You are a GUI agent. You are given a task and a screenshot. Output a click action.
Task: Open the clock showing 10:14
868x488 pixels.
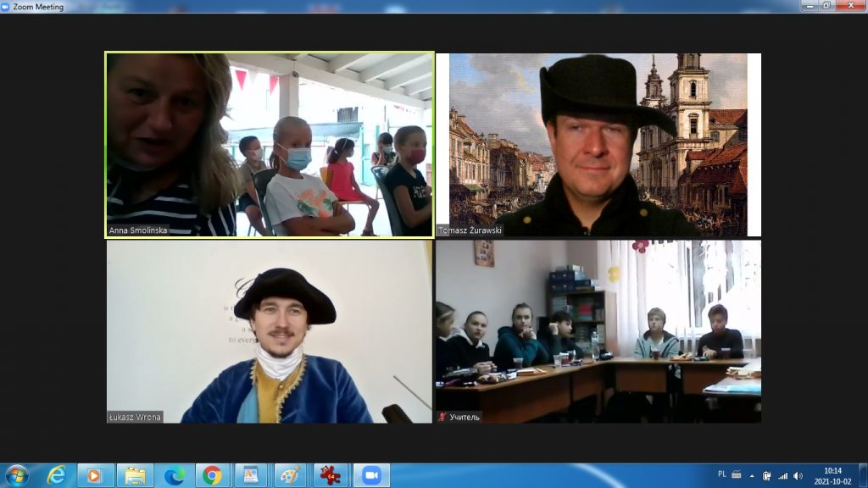click(x=832, y=475)
